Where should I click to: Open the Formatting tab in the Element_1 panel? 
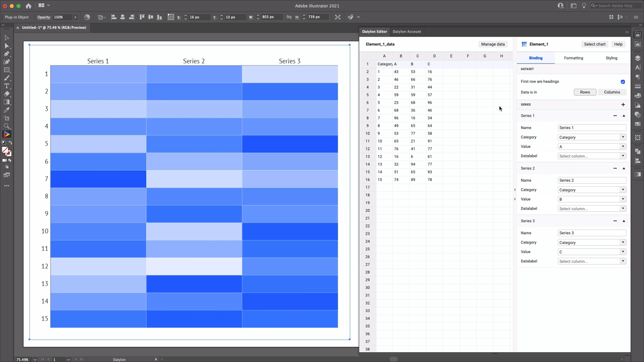pos(573,58)
